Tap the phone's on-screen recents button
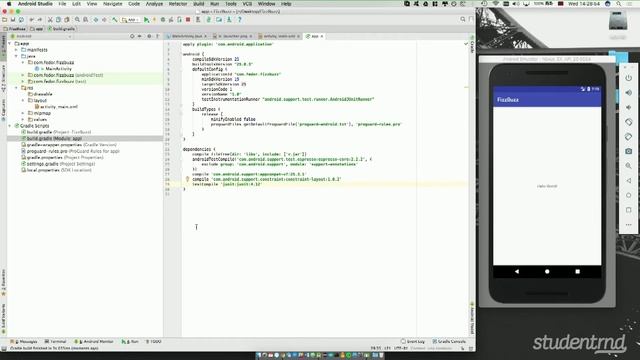This screenshot has height=360, width=640. (x=577, y=271)
